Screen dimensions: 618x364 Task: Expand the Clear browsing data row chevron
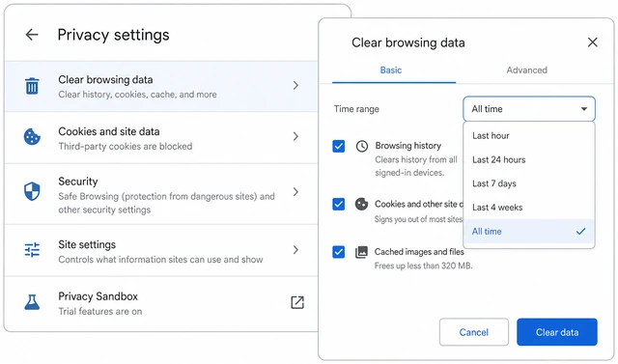pos(295,85)
